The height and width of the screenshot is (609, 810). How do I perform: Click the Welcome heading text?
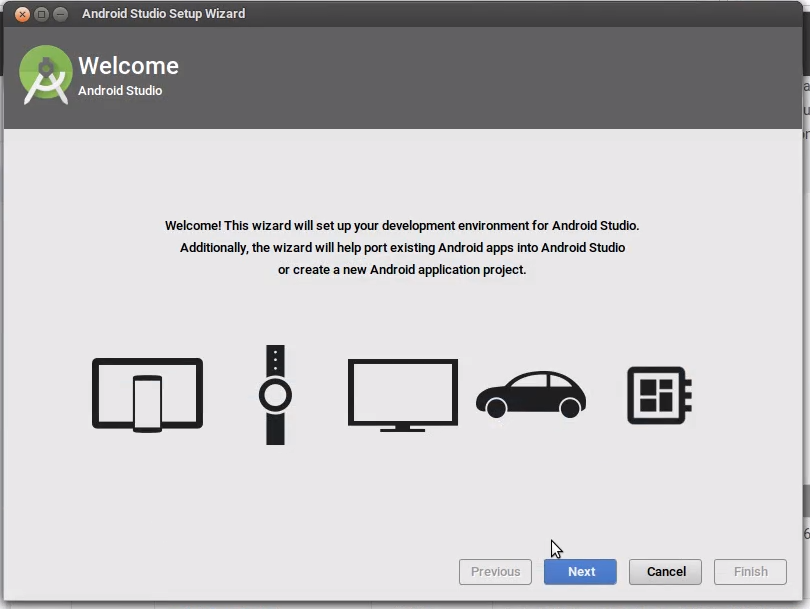click(x=129, y=65)
